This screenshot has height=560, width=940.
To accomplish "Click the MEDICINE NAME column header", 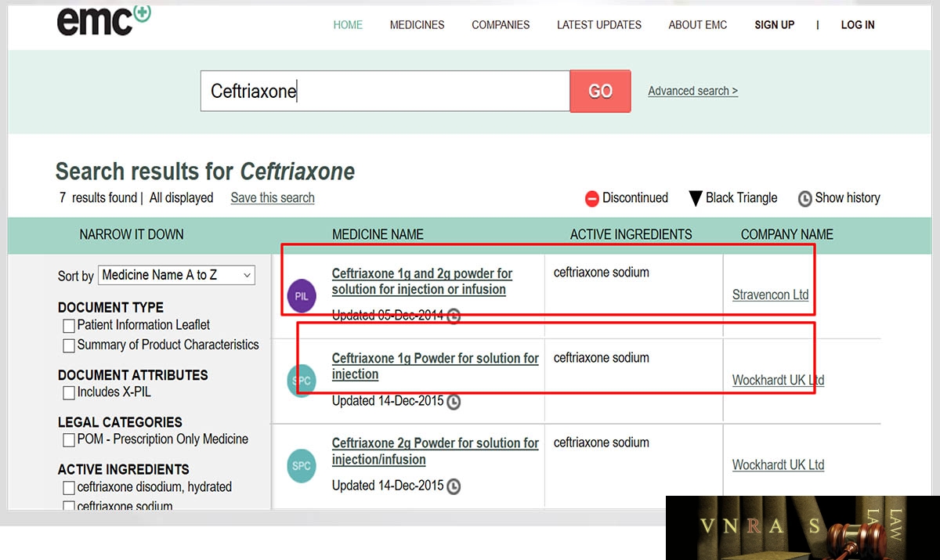I will pyautogui.click(x=378, y=234).
